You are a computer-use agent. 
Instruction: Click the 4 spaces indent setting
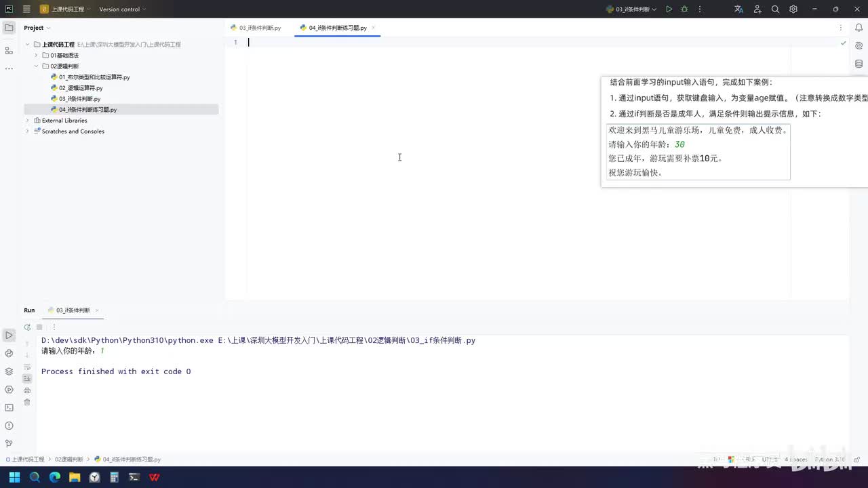796,460
